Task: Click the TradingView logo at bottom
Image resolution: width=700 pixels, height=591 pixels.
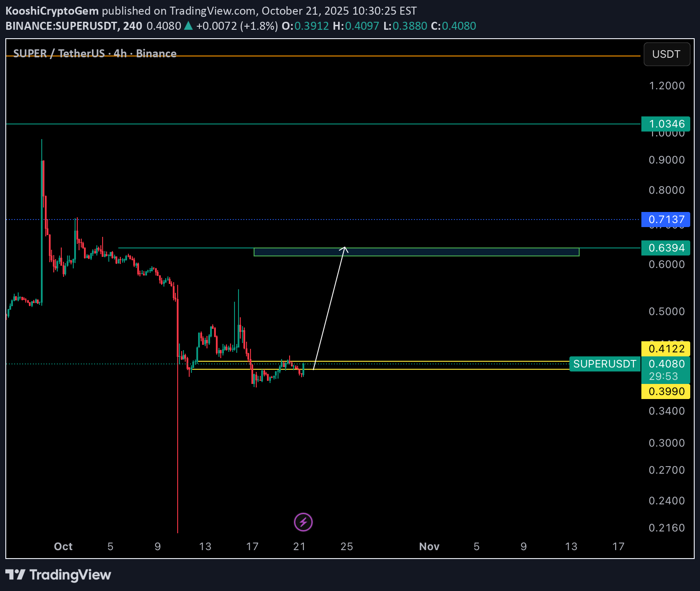Action: click(58, 575)
